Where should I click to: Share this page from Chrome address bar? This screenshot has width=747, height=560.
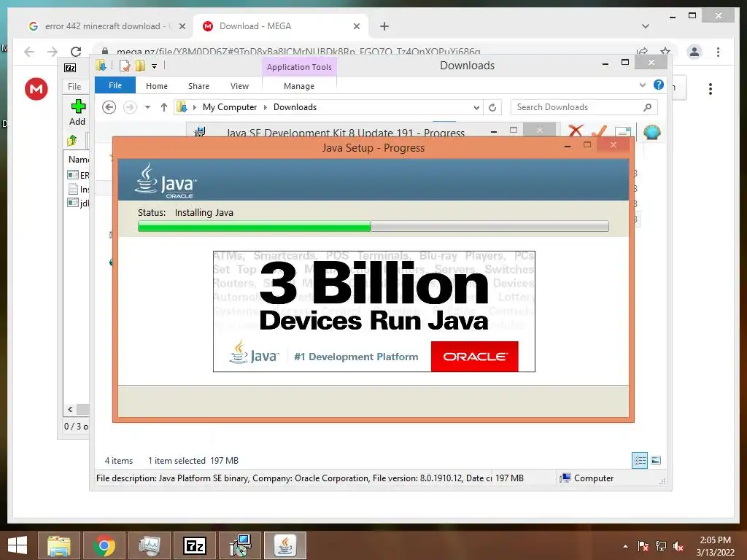click(x=642, y=52)
